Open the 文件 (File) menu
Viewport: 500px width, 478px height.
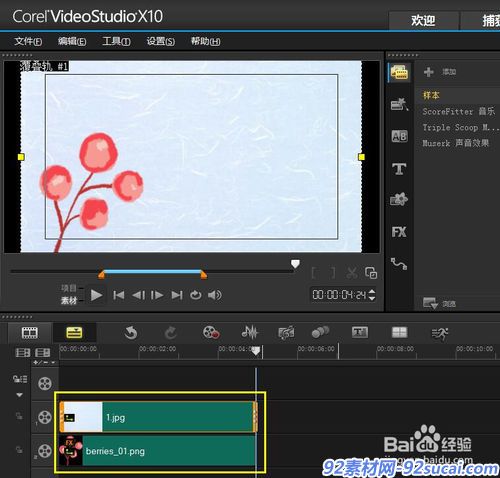pos(28,41)
